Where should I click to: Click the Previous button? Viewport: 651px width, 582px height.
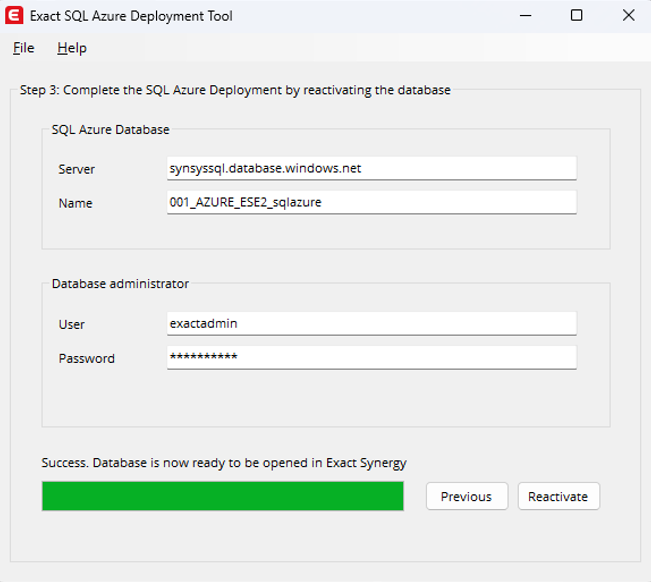click(467, 496)
